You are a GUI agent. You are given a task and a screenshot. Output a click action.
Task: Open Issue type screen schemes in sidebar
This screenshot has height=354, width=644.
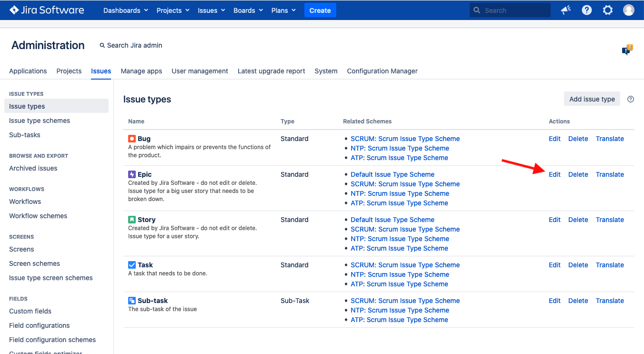[x=51, y=278]
